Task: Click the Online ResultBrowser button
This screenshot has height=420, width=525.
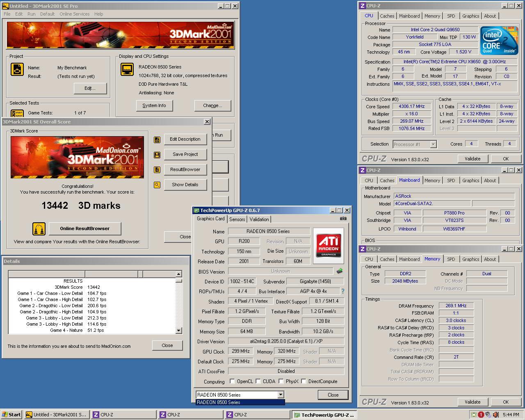Action: click(x=85, y=229)
